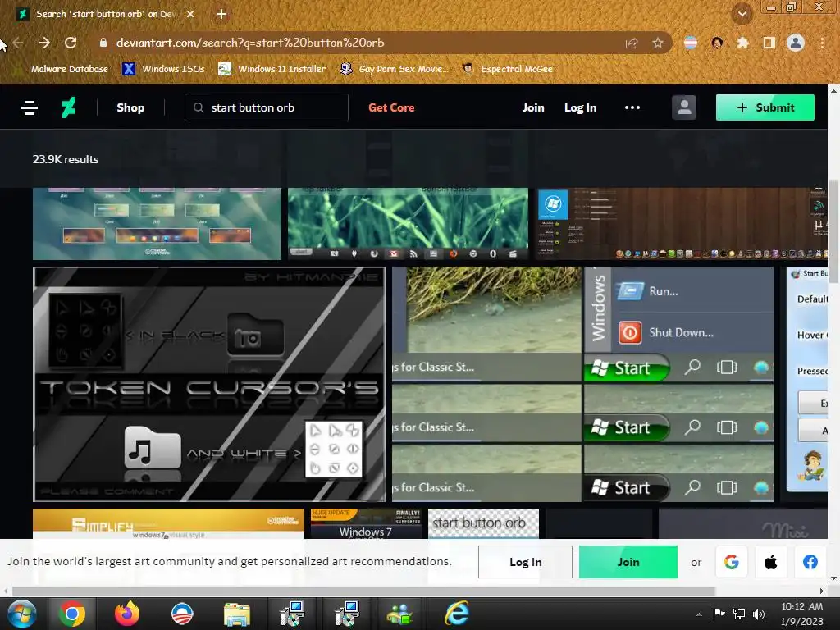
Task: Sign in with Facebook icon
Action: click(810, 562)
